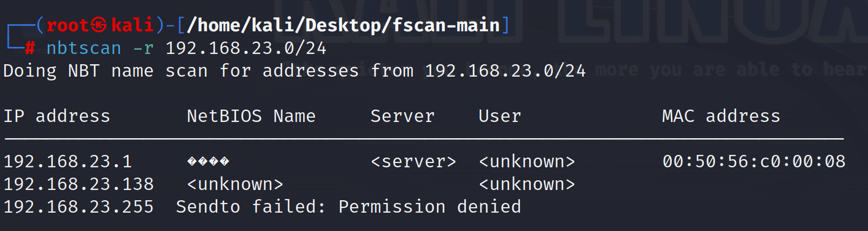Viewport: 868px width, 231px height.
Task: Click the MAC address column header
Action: (x=722, y=116)
